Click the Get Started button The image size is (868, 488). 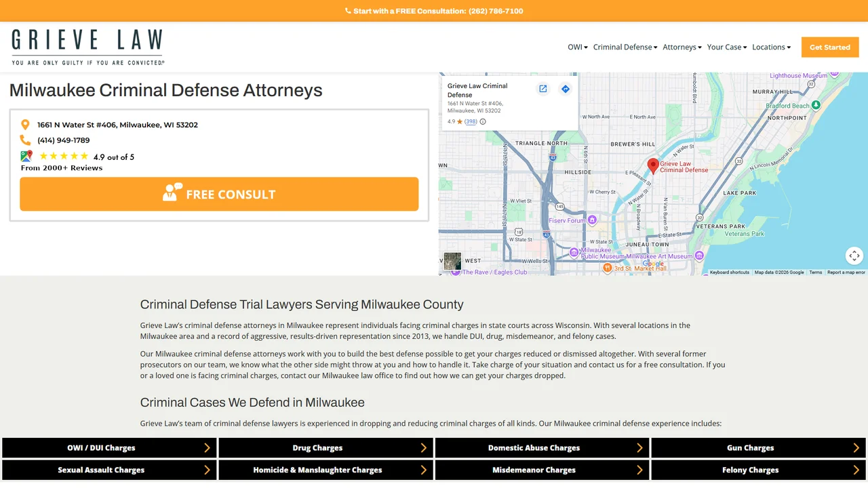click(x=830, y=47)
